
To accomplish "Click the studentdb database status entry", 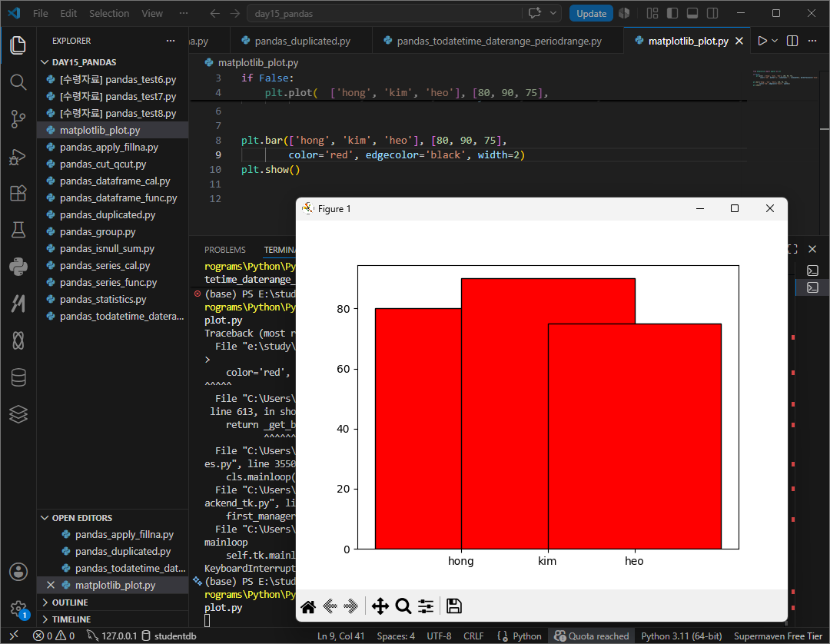I will click(x=169, y=636).
